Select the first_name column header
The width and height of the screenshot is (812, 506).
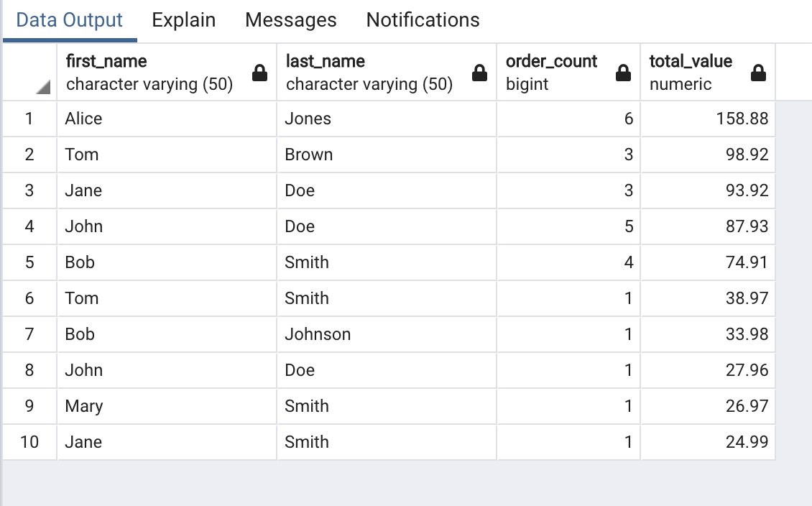(167, 73)
